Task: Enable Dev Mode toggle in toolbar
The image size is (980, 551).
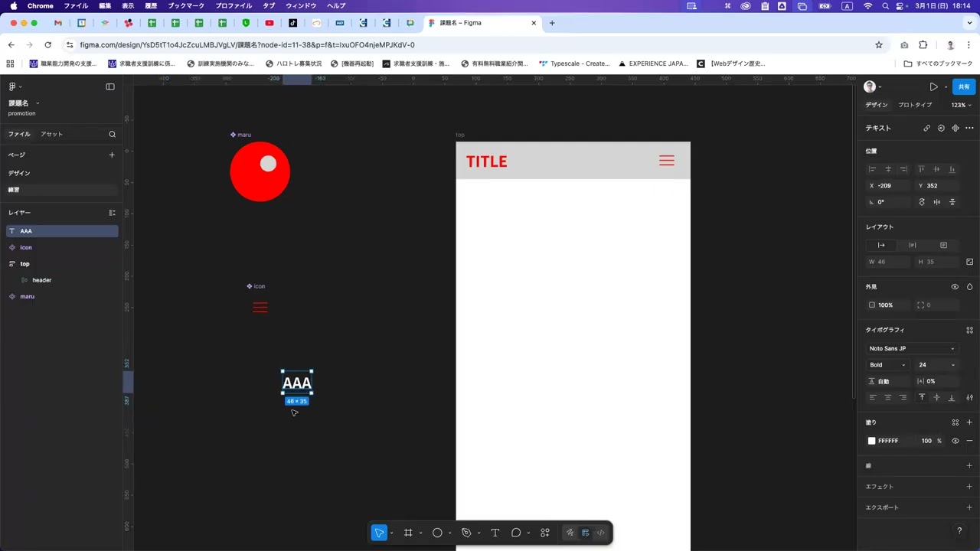Action: click(600, 533)
